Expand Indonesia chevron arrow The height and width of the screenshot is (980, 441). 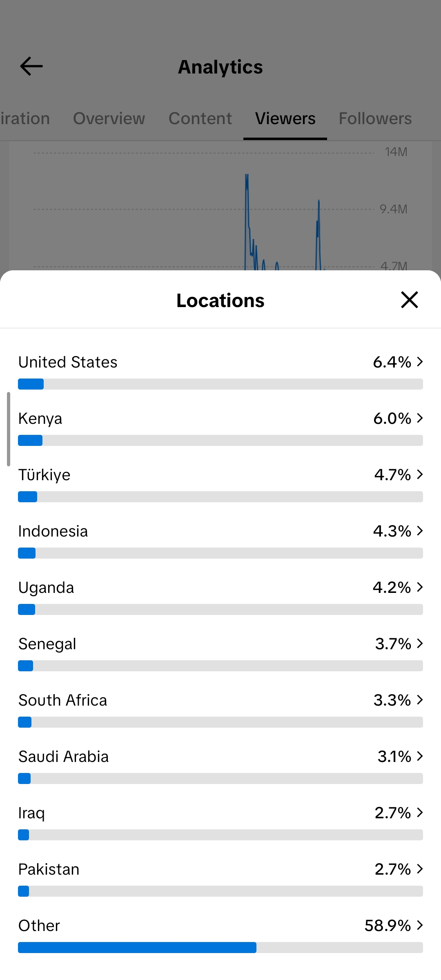pos(420,531)
